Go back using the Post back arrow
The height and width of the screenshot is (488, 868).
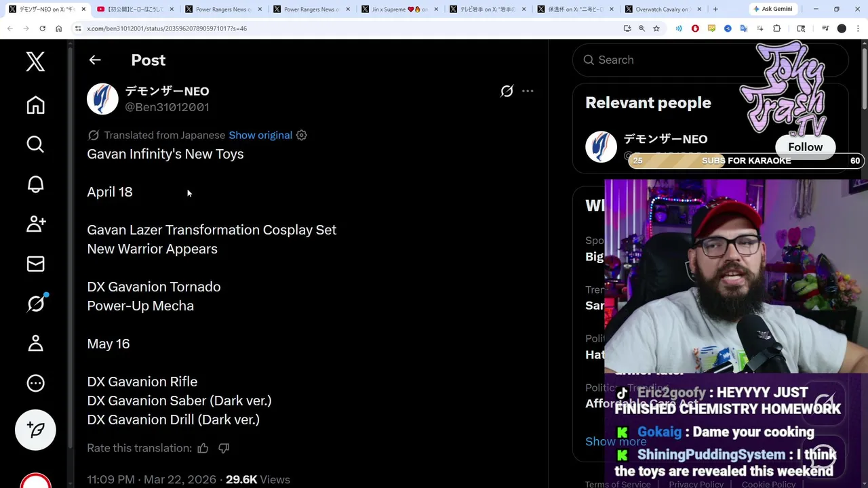[95, 60]
